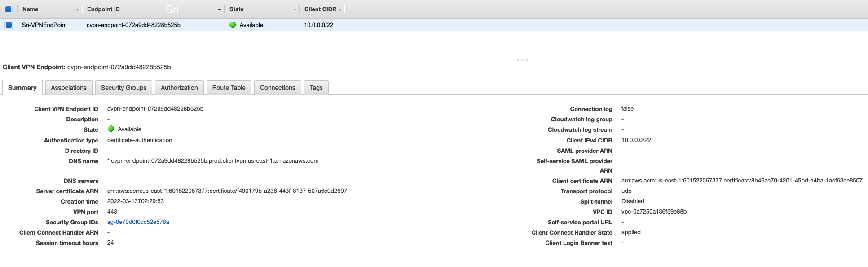Screen dimensions: 868x267
Task: Click the panel resize handle dots
Action: coord(522,60)
